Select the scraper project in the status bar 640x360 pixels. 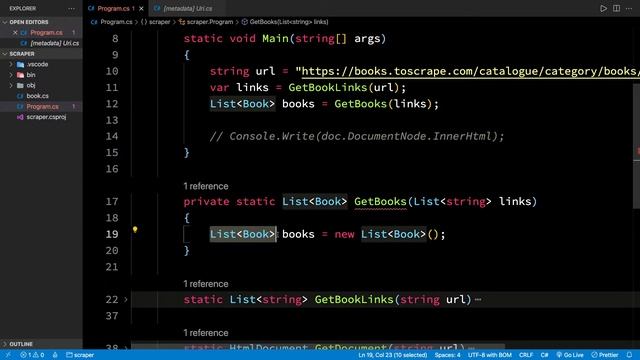coord(80,355)
